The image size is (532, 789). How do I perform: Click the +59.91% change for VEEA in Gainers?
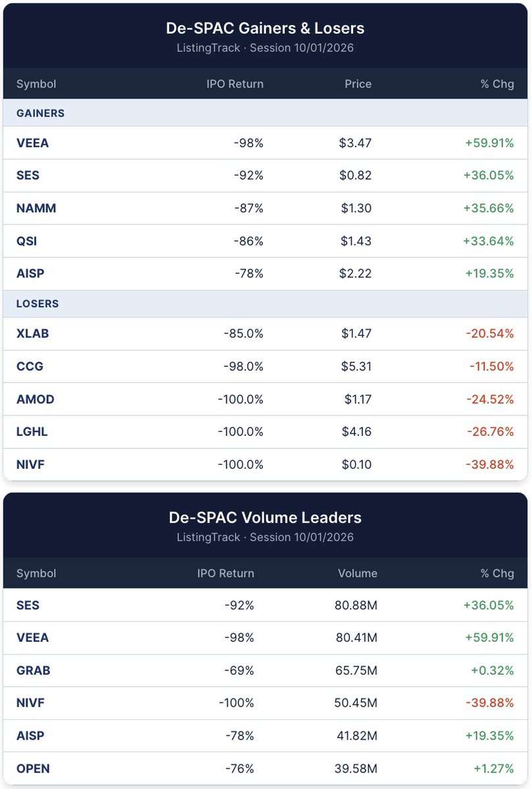tap(487, 143)
